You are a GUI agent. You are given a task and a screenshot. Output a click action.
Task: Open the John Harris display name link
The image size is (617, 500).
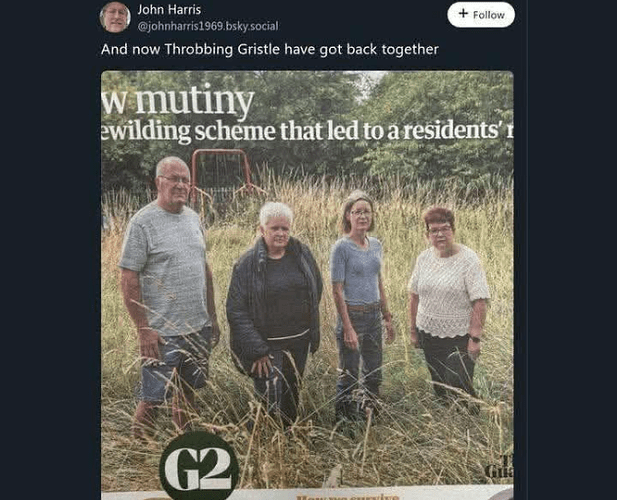click(x=169, y=9)
